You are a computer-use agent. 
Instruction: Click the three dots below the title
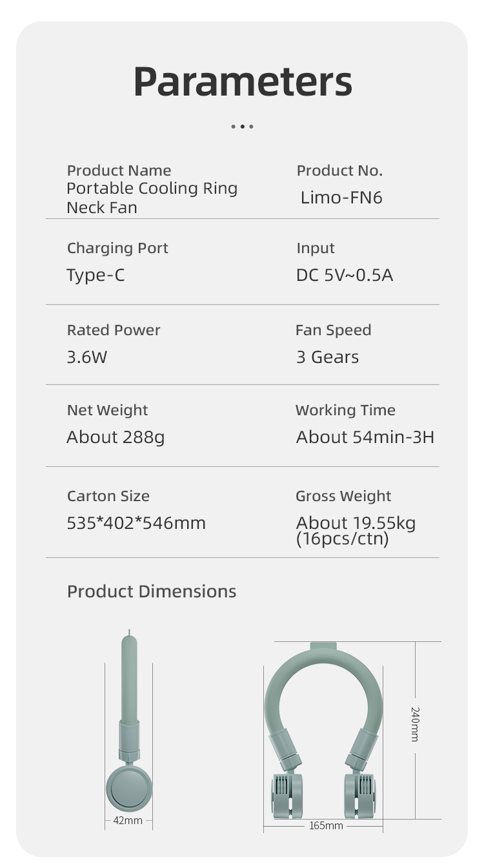point(242,127)
